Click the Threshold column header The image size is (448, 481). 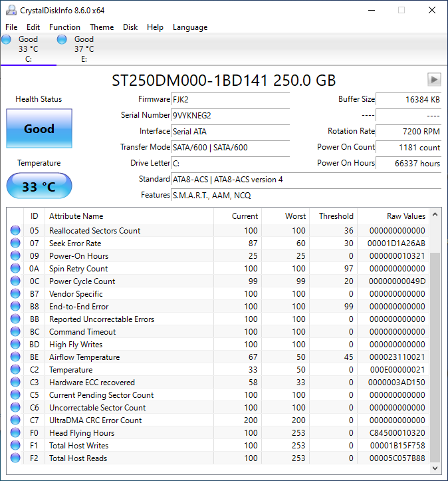pyautogui.click(x=334, y=216)
